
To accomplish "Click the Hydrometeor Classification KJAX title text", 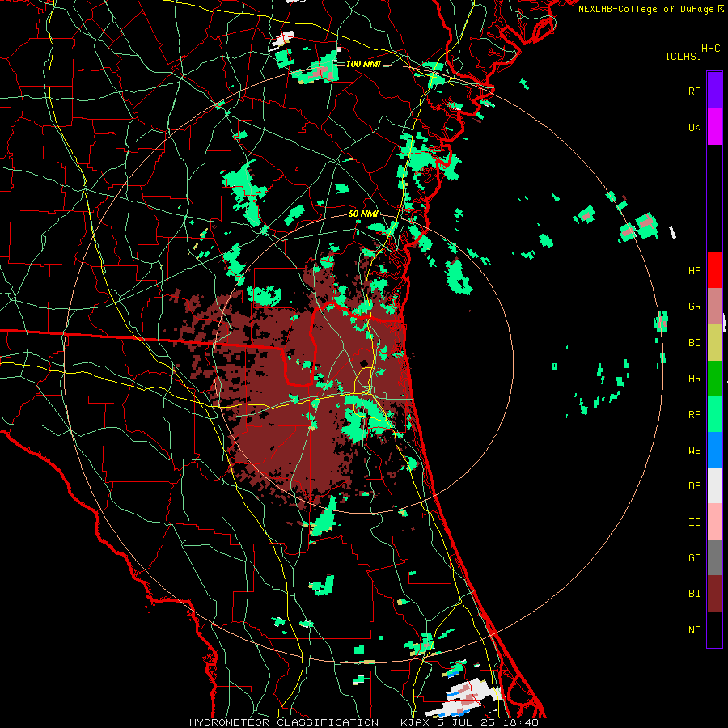I will [x=363, y=722].
